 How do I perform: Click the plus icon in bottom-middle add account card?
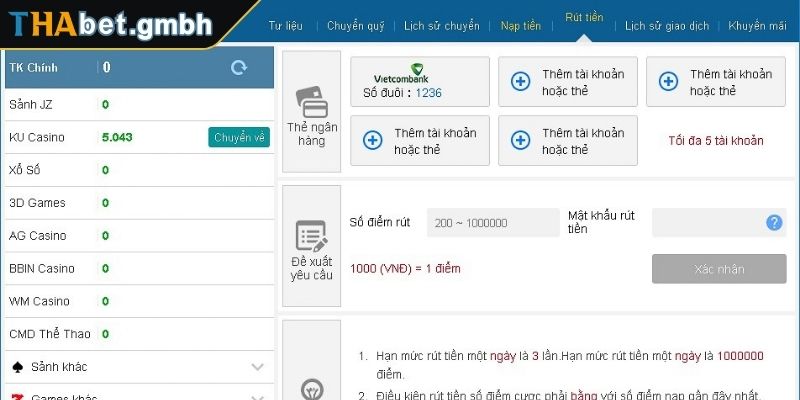tap(520, 140)
